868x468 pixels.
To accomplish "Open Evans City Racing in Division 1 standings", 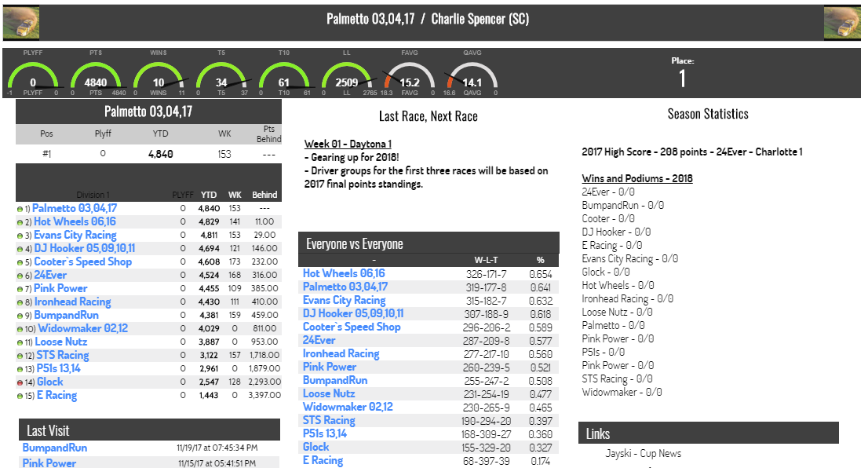I will (75, 235).
